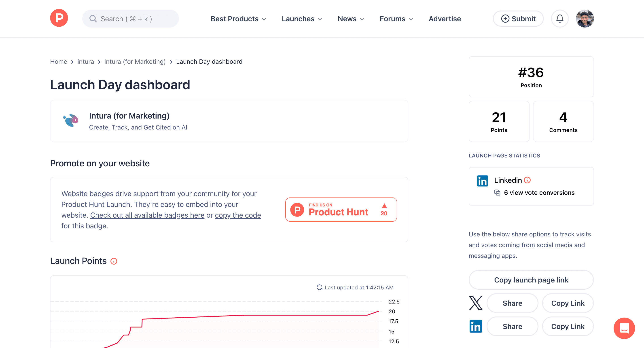Click the #36 Position card
The height and width of the screenshot is (348, 644).
coord(531,76)
